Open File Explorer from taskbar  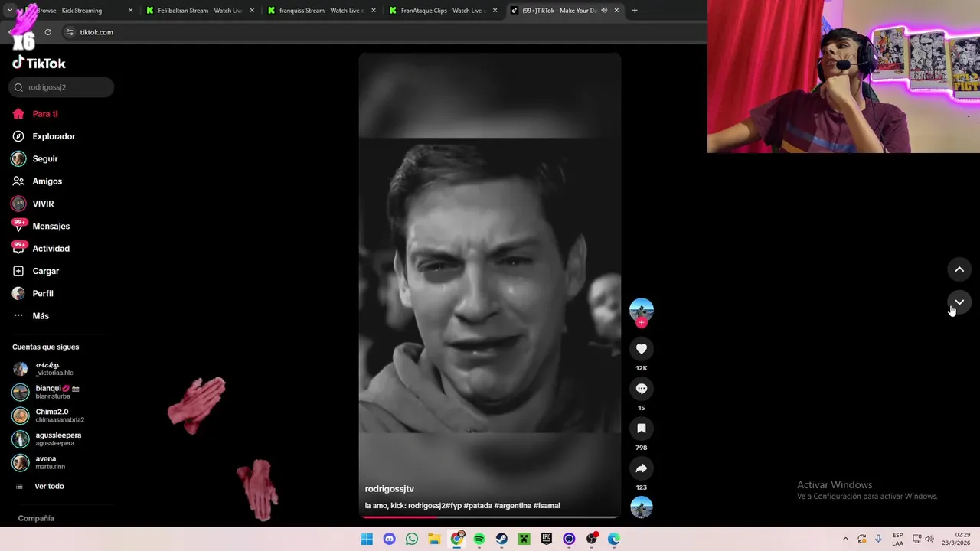click(x=434, y=539)
